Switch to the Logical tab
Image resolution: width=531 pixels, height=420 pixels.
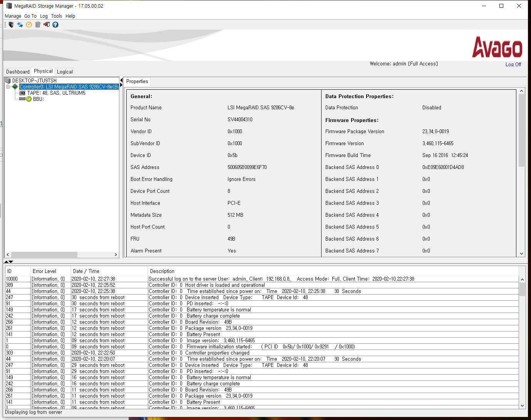[x=65, y=72]
